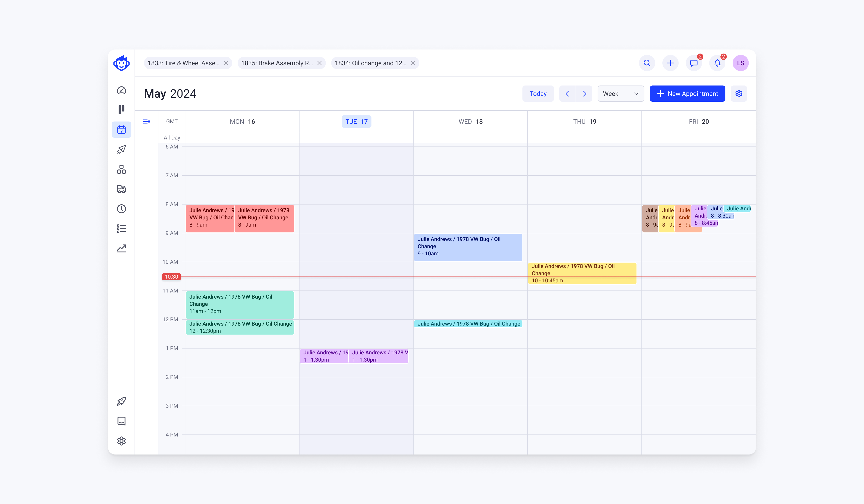Open the LS user avatar menu

point(740,63)
